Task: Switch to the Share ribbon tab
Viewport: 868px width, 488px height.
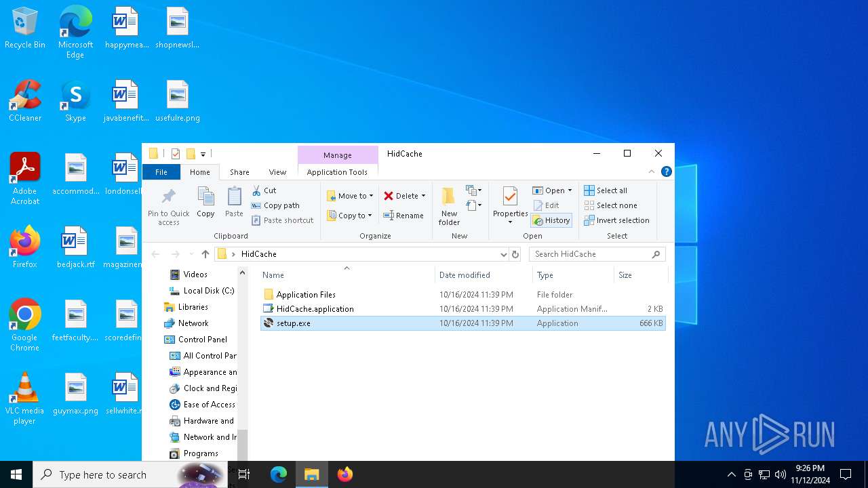Action: coord(239,172)
